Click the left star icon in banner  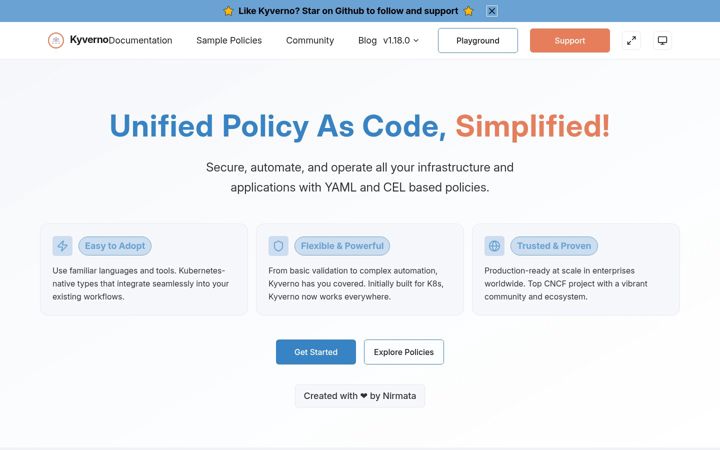pyautogui.click(x=228, y=11)
